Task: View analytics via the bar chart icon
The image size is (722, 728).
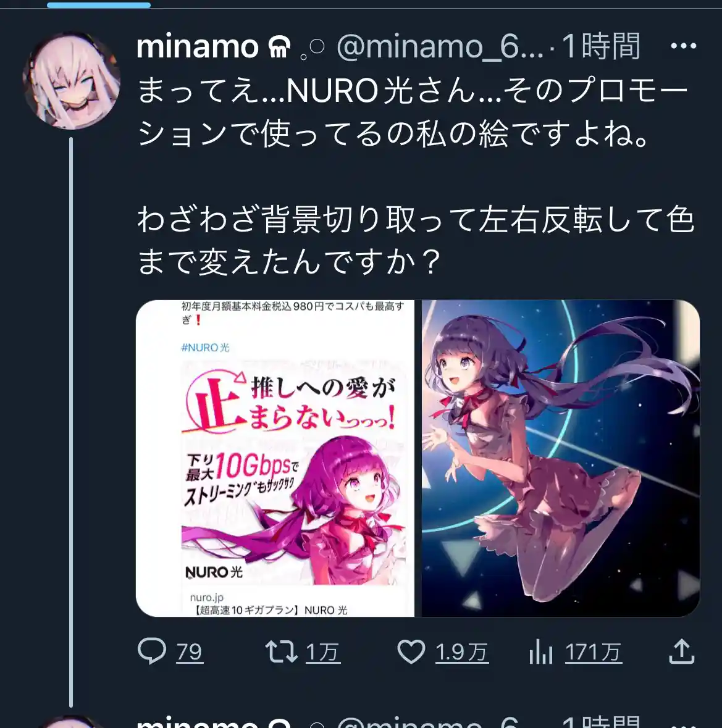Action: pyautogui.click(x=540, y=651)
